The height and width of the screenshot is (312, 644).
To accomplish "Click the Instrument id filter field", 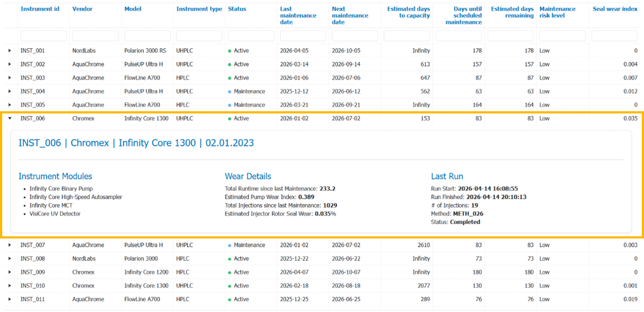I will 43,36.
